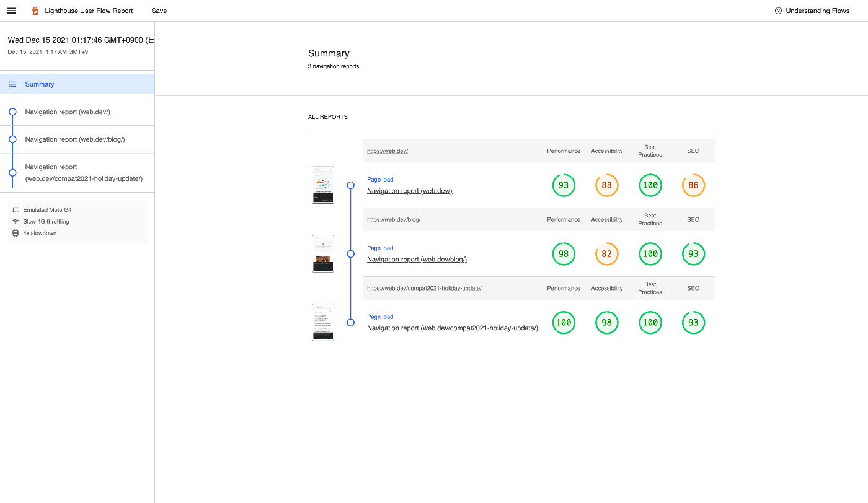
Task: Click SEO column header in compat2021-holiday-update row
Action: pos(693,289)
